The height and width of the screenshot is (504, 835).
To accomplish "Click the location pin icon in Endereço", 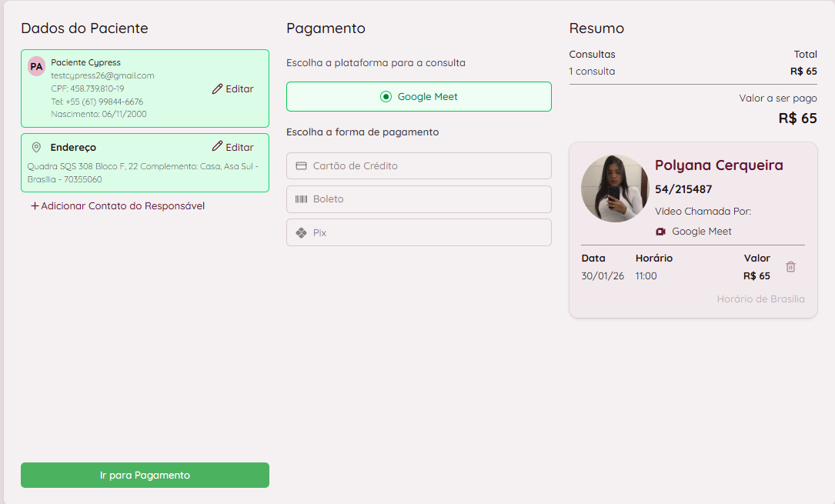I will coord(36,147).
